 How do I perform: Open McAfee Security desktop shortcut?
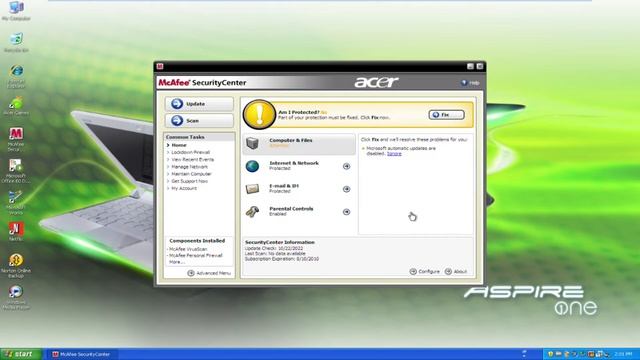[16, 139]
